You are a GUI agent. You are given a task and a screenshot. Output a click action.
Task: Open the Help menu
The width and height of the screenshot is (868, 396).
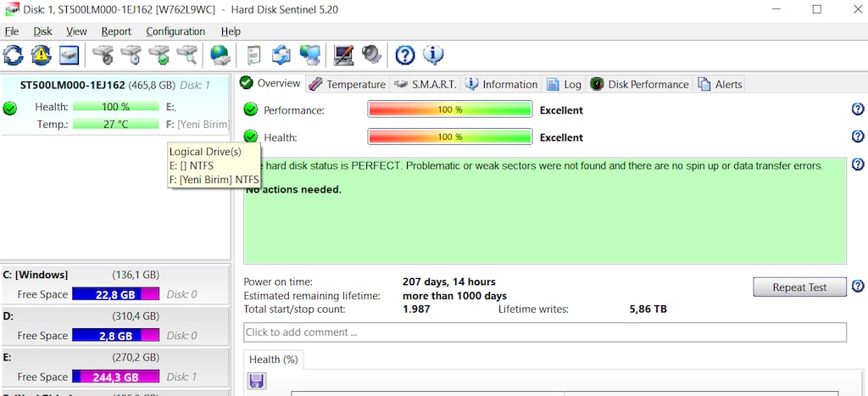click(x=231, y=31)
